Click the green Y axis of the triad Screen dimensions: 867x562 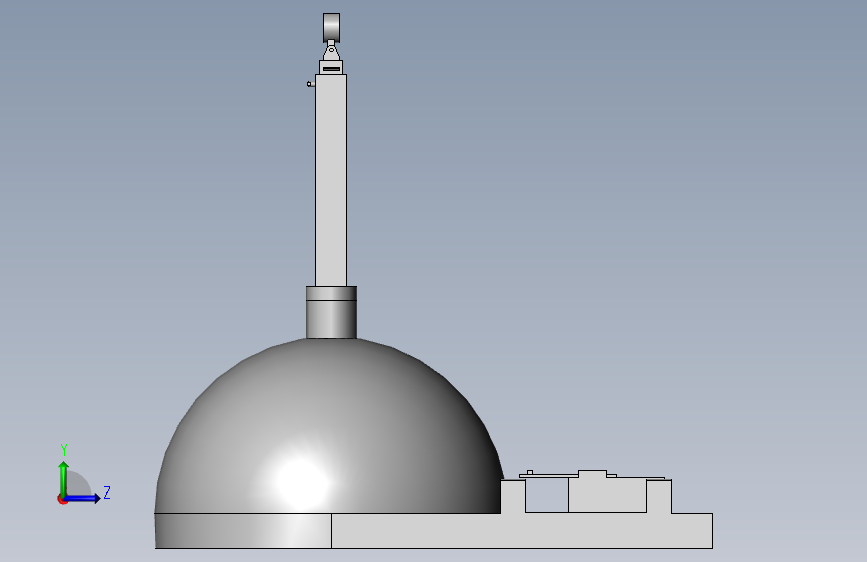pos(64,479)
